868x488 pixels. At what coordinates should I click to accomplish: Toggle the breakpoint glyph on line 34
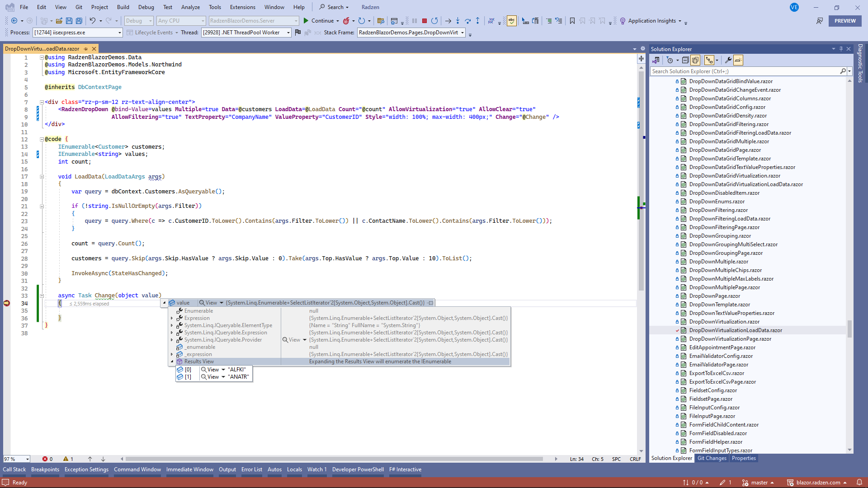(x=6, y=304)
